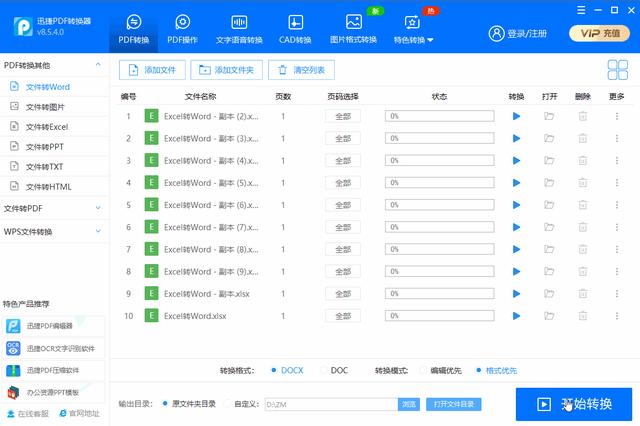Viewport: 640px width, 426px height.
Task: Open the PDF转换 tab
Action: tap(133, 29)
